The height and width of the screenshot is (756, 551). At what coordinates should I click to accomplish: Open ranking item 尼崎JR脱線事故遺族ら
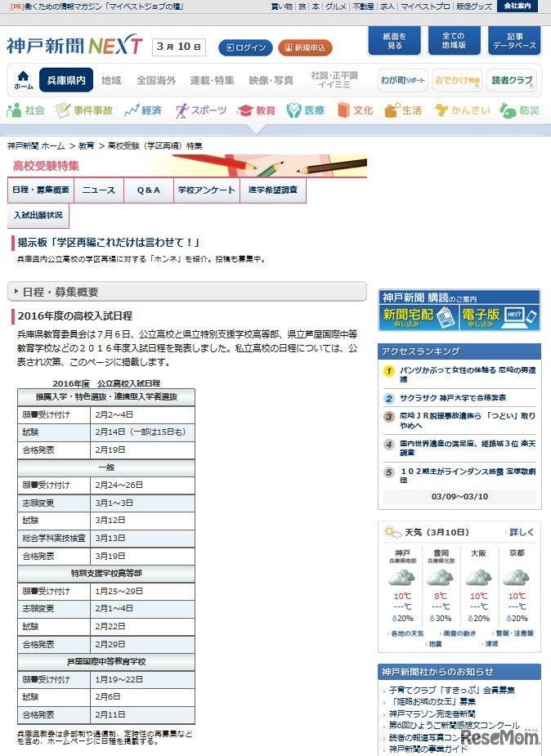pos(467,420)
